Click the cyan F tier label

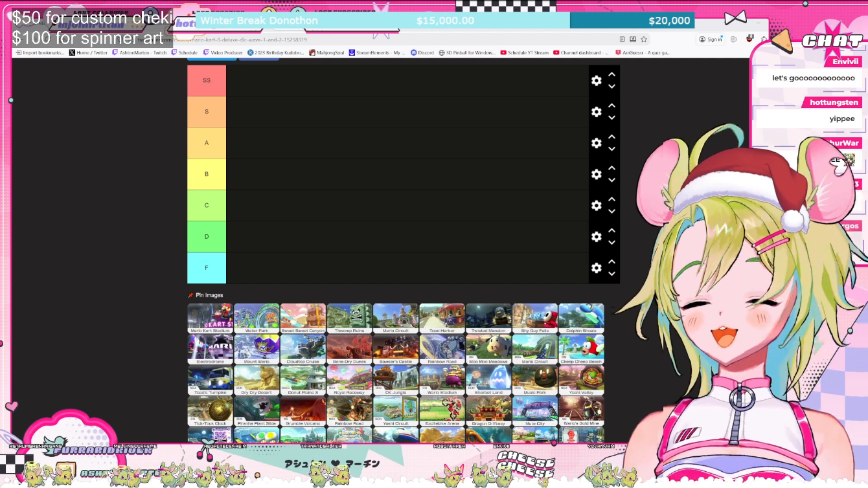click(x=207, y=268)
